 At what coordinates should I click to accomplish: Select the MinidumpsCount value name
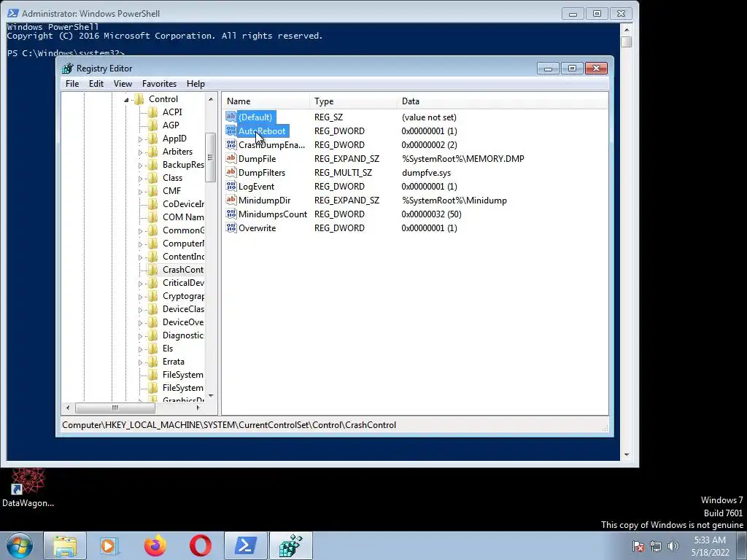[x=273, y=214]
